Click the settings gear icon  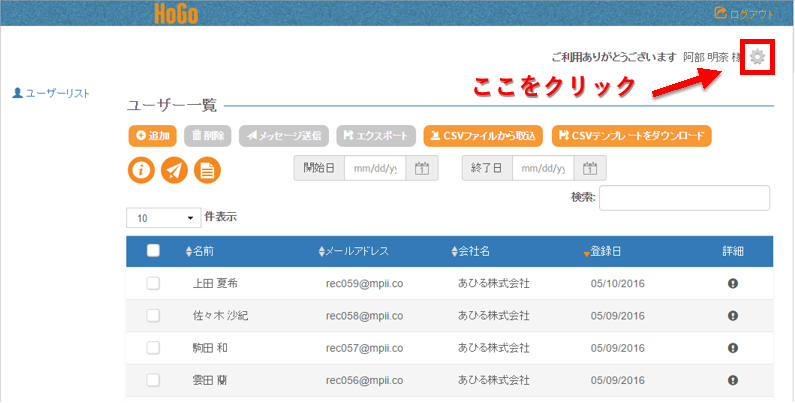(758, 58)
